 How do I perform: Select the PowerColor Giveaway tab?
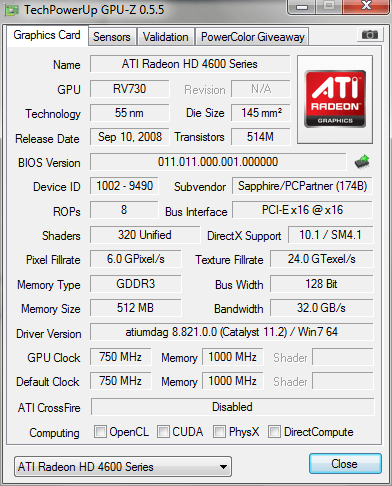click(253, 37)
